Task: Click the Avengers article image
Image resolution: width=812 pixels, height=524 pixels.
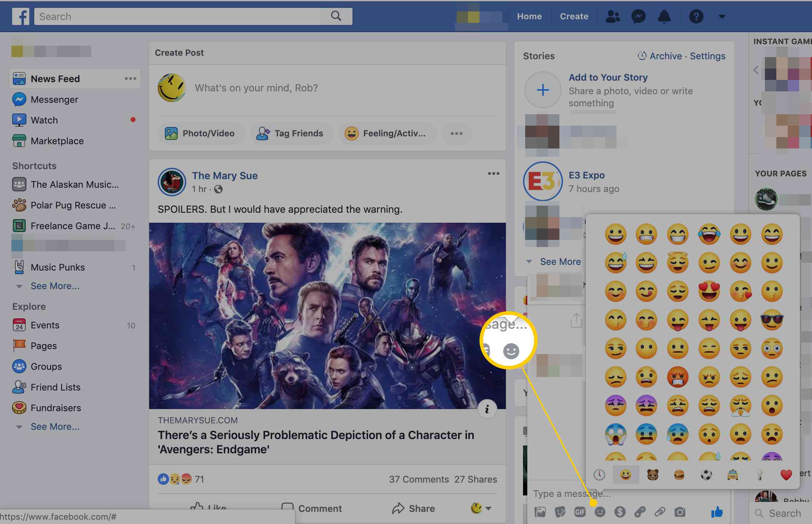Action: click(327, 316)
